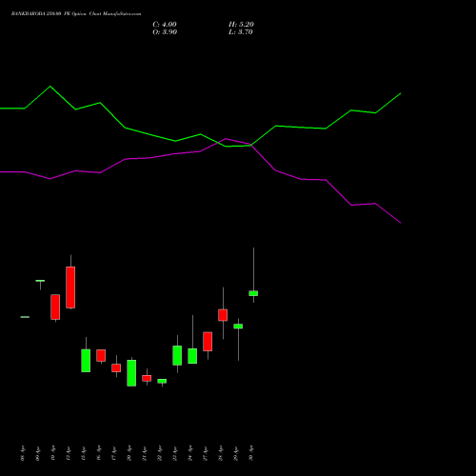Click the tall red candle above 12 Apr

click(x=70, y=288)
